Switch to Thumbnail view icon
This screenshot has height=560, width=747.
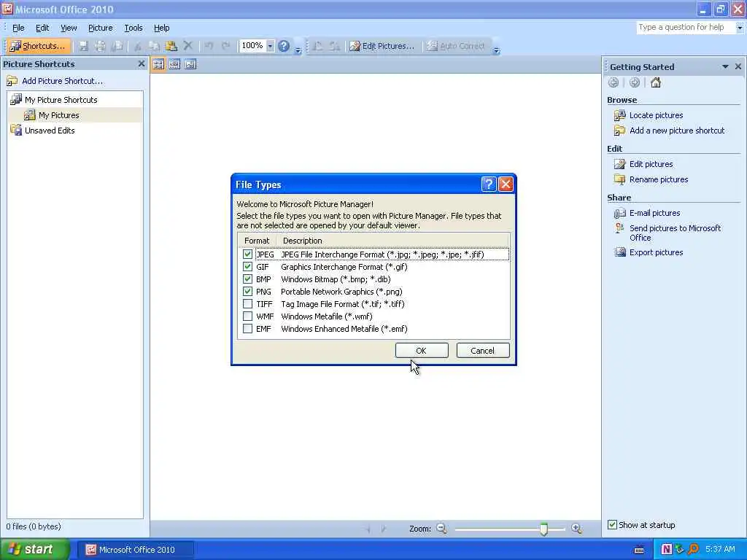pos(158,64)
